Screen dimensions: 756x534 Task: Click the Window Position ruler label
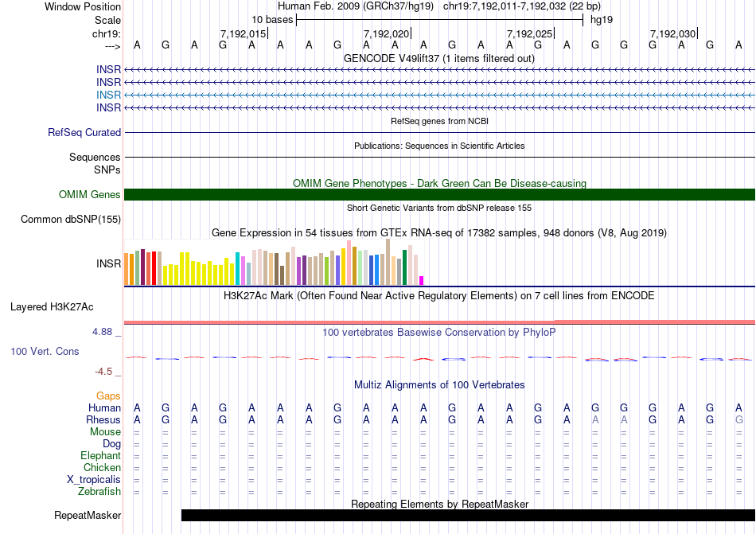83,6
